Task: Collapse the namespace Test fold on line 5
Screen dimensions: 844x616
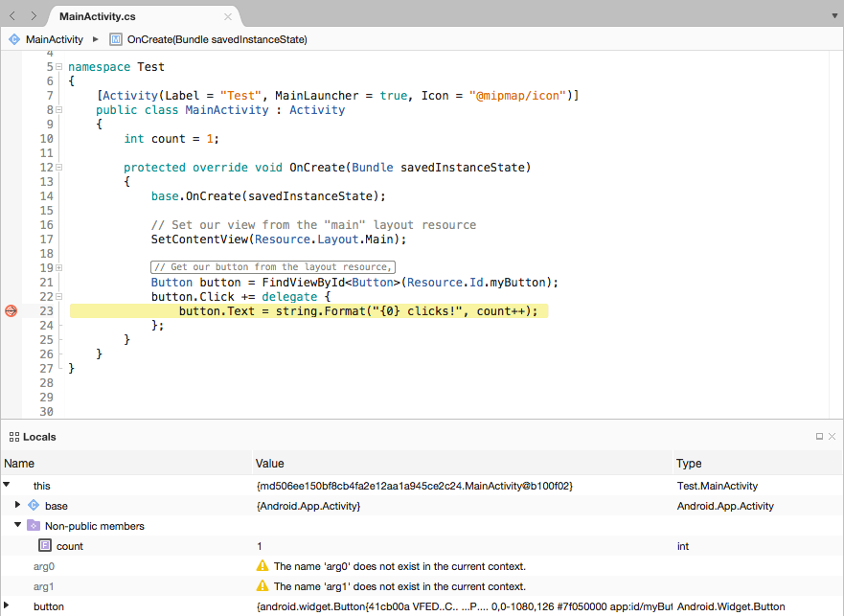Action: pos(58,67)
